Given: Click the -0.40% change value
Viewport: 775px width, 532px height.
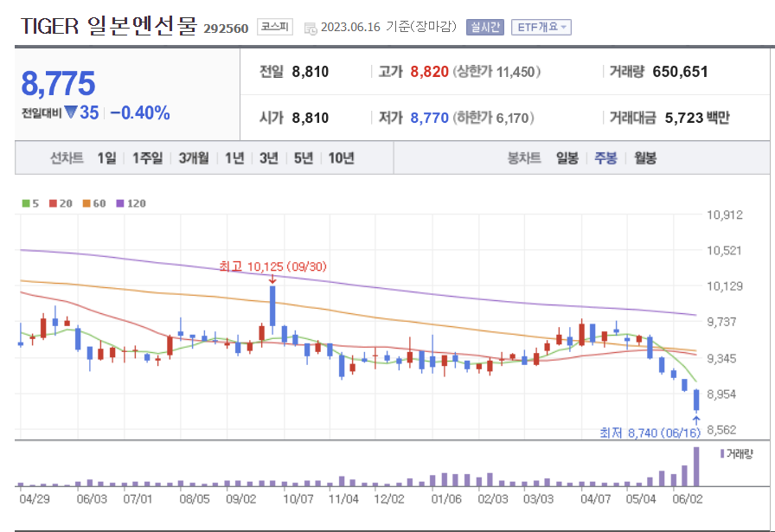Looking at the screenshot, I should (140, 112).
